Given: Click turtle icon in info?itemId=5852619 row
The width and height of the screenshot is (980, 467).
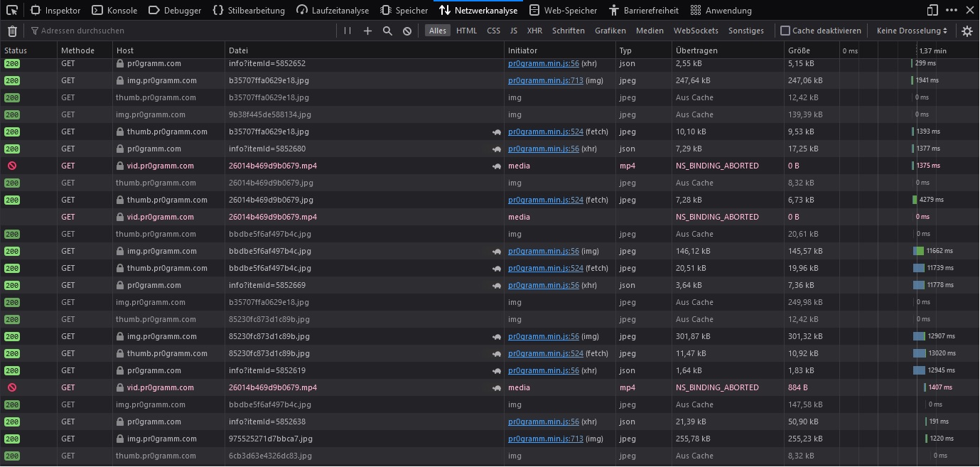Looking at the screenshot, I should 496,370.
